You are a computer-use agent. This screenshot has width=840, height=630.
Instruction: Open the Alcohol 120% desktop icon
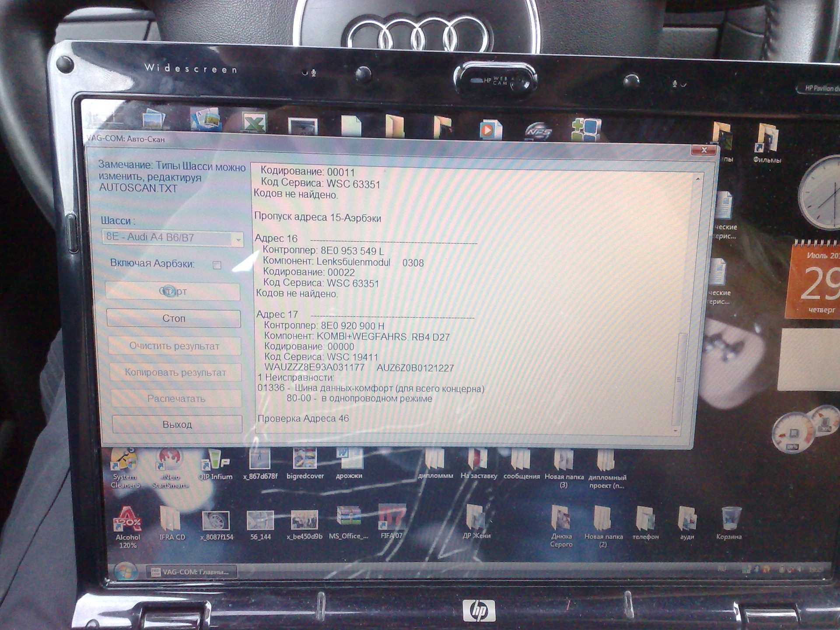[127, 520]
